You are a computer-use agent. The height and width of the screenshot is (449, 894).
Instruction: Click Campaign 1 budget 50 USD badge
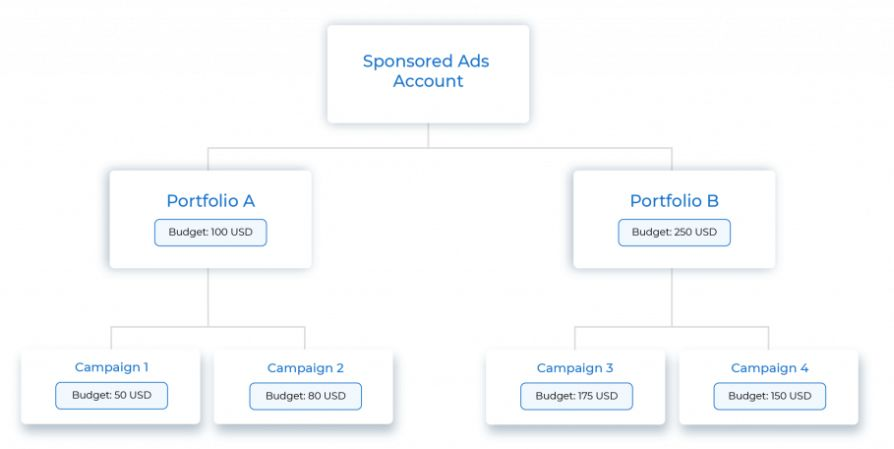pos(112,395)
